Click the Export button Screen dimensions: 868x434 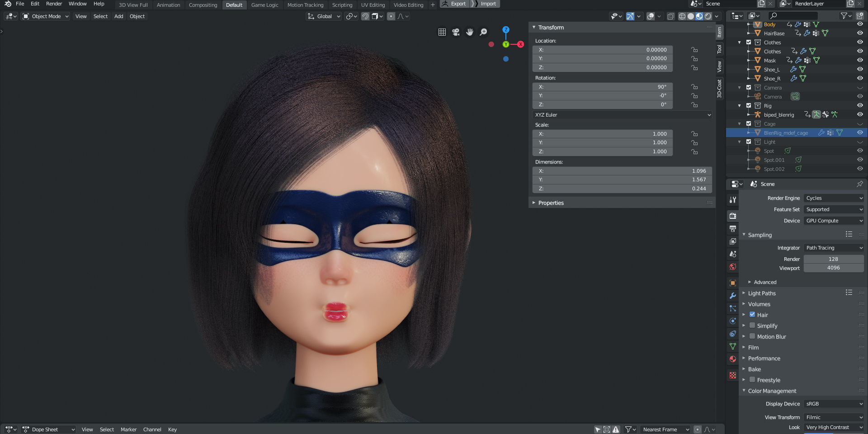453,4
